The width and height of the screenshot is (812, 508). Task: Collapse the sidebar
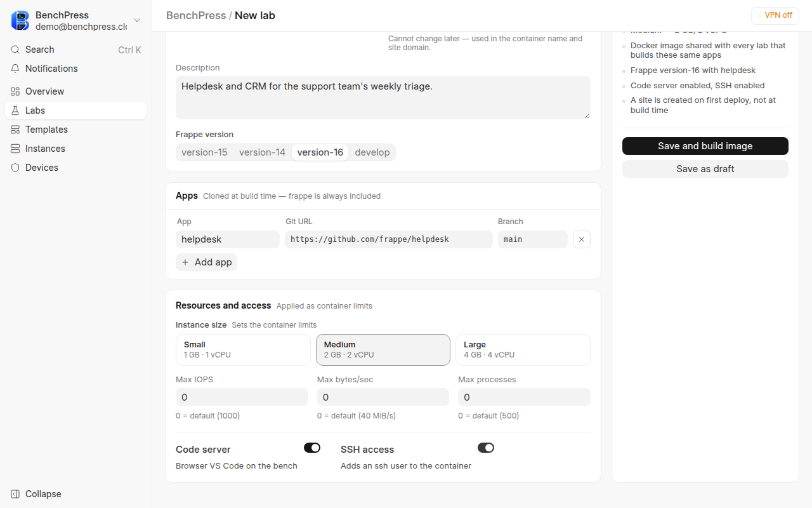[75, 494]
